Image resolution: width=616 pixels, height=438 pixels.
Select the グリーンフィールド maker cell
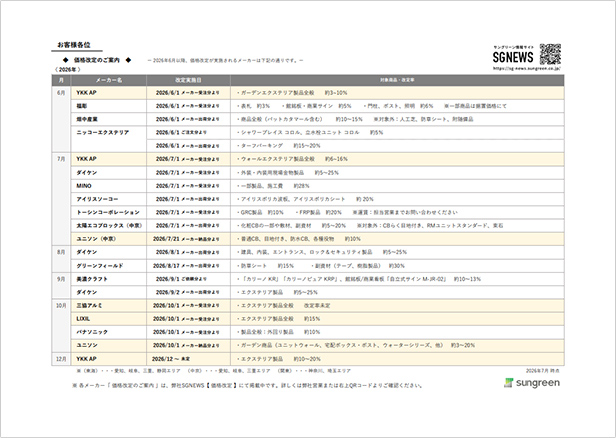click(109, 266)
